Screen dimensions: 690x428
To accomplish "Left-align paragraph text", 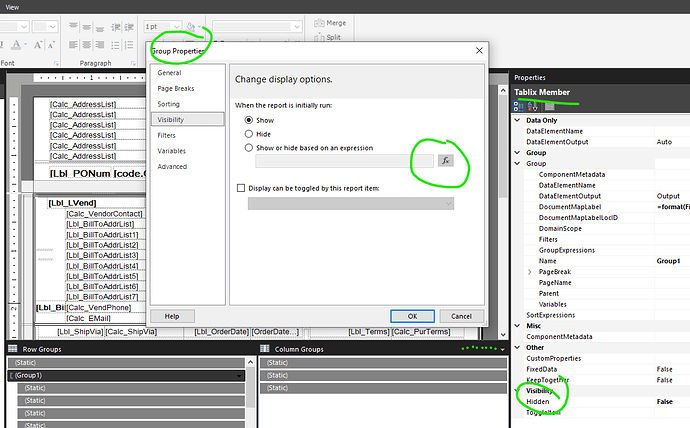I will tap(73, 45).
